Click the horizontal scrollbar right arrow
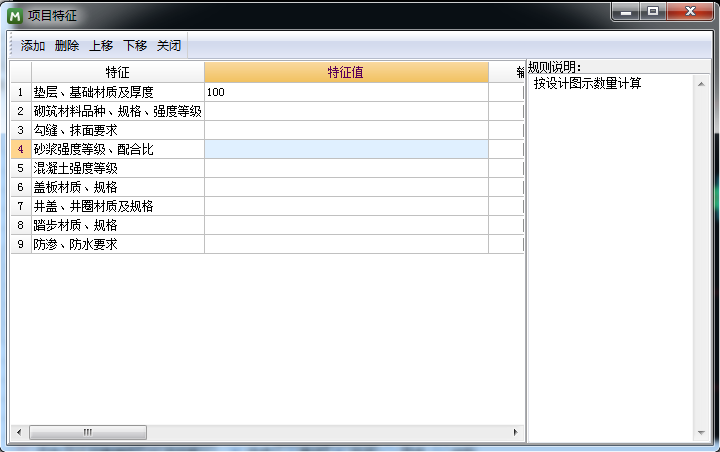 coord(516,432)
